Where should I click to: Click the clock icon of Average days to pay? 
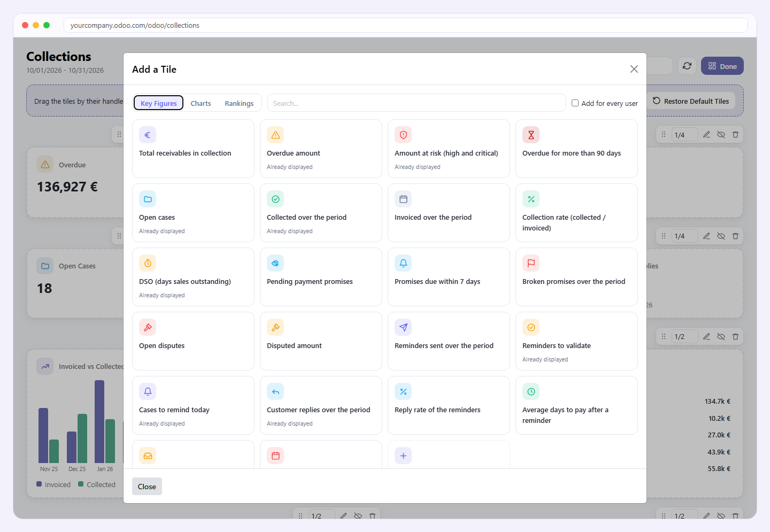click(531, 391)
